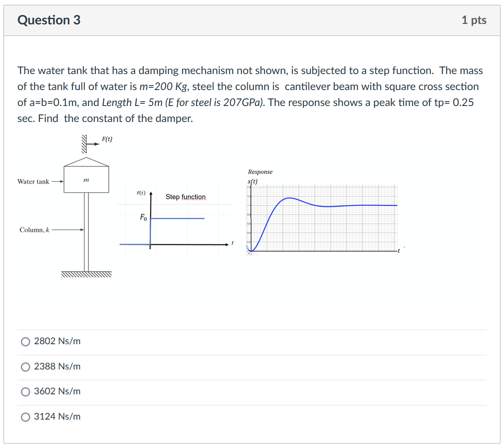The width and height of the screenshot is (504, 448).
Task: Select the 3124 Ns/m answer option
Action: tap(25, 417)
